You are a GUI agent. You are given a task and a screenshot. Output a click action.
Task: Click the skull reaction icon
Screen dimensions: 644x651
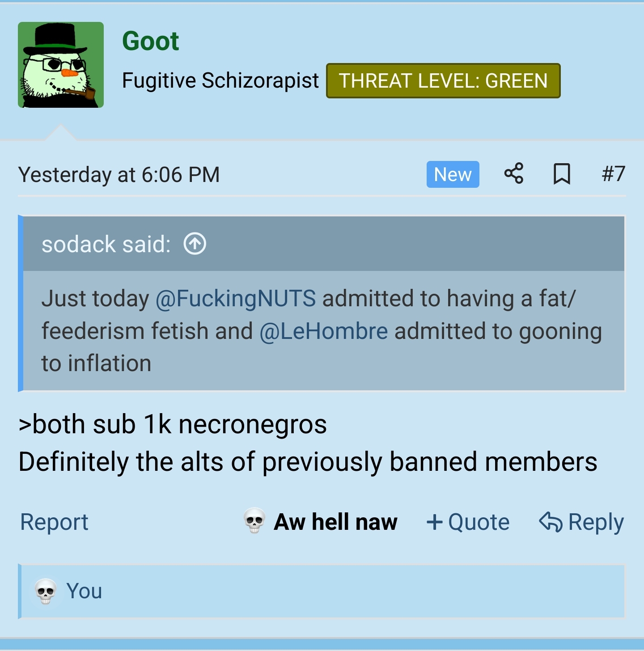point(254,521)
